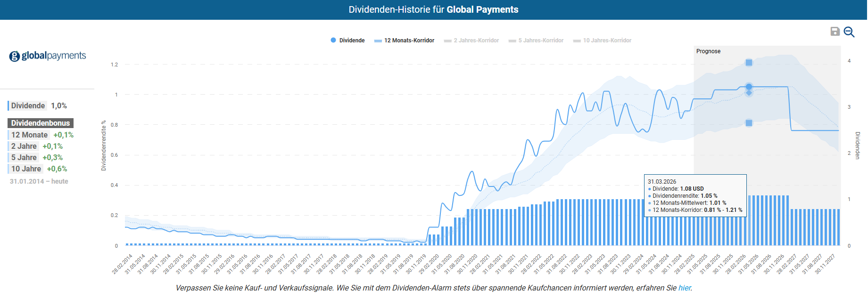
Task: Show the 2 Jahres-Korridor series
Action: point(471,40)
